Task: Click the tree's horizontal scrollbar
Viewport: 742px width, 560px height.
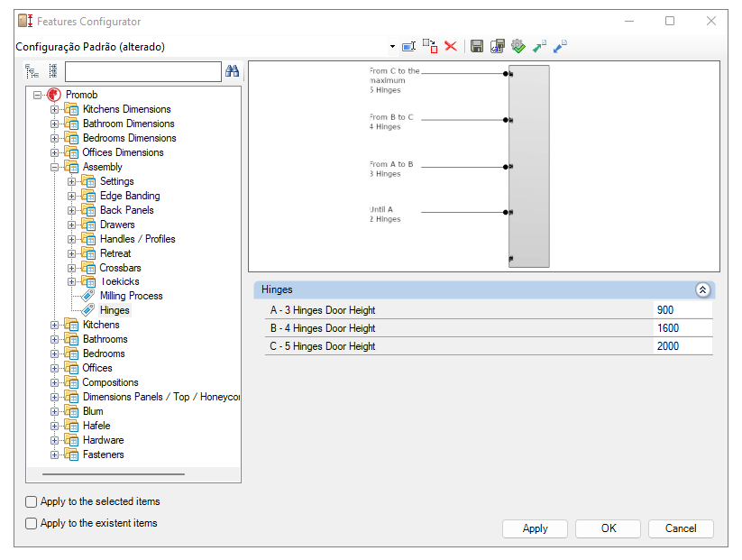Action: pyautogui.click(x=114, y=473)
